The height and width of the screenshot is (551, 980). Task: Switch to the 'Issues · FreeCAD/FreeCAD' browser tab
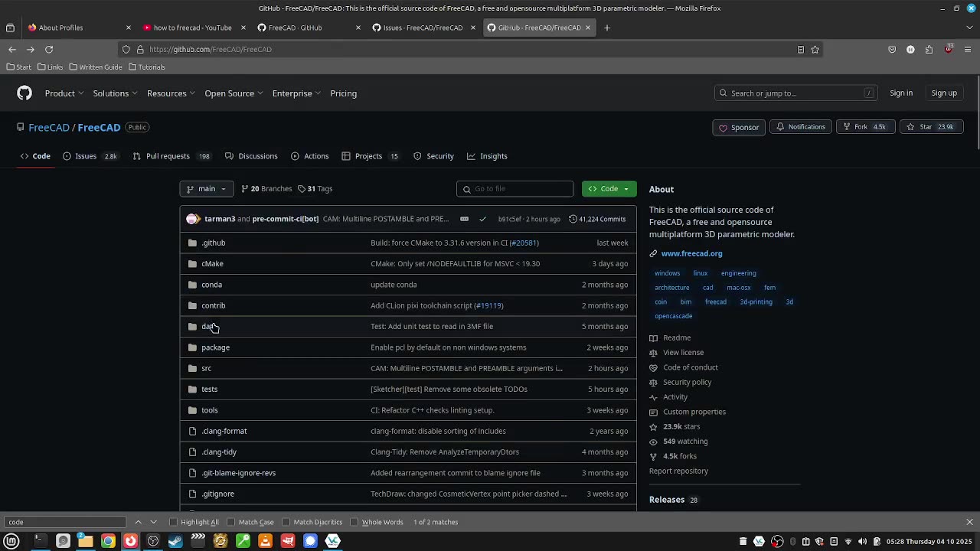[x=423, y=28]
